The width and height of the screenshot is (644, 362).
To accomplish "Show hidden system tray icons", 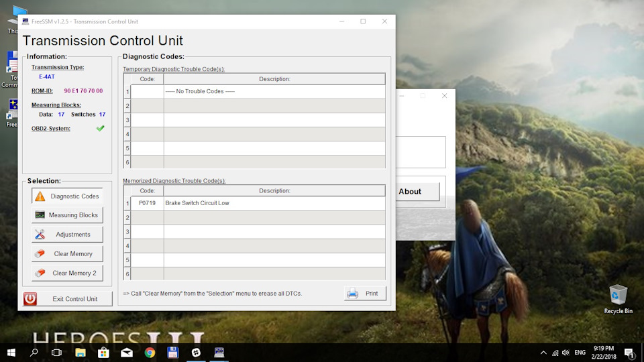I will [543, 353].
